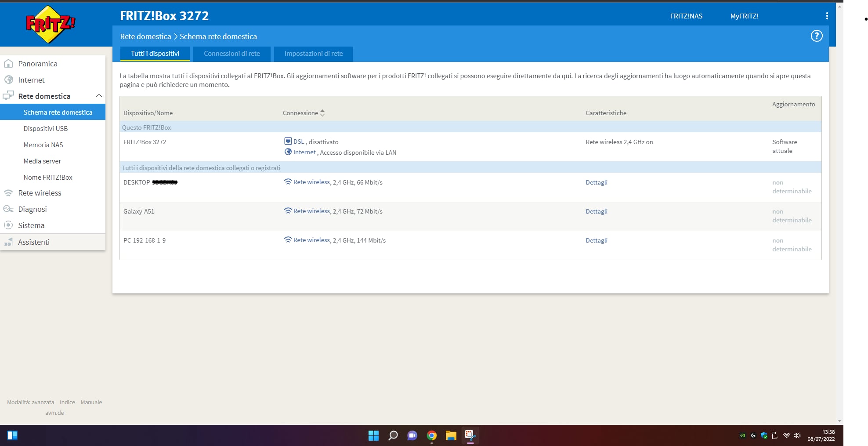Screen dimensions: 868x446
Task: Click the Sistema icon in sidebar
Action: (8, 225)
